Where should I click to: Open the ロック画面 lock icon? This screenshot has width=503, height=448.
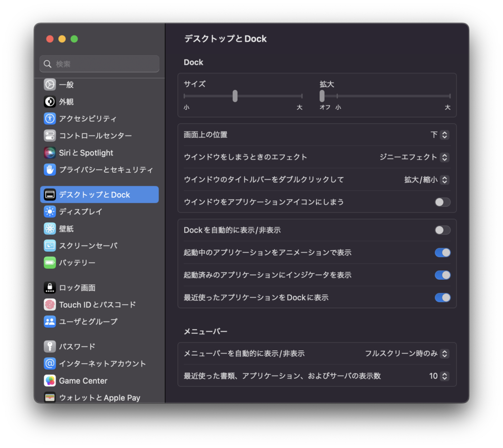click(x=50, y=288)
